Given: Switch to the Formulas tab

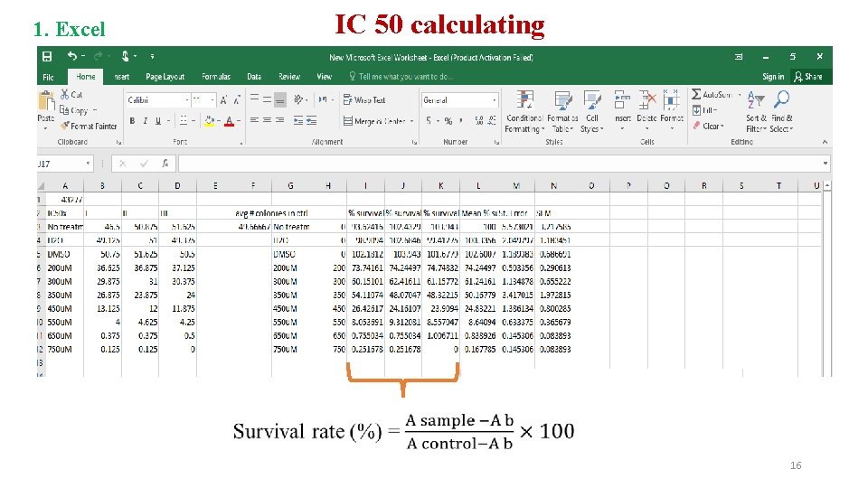Looking at the screenshot, I should [216, 77].
